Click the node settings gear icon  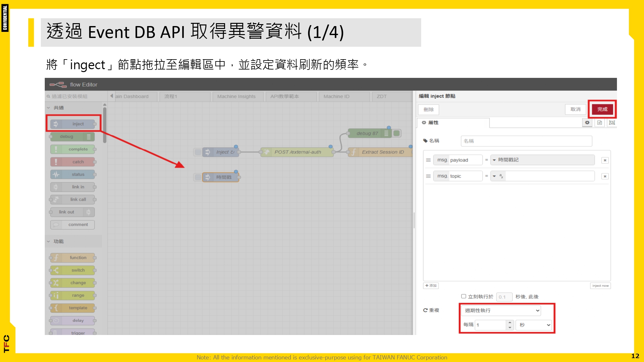587,123
